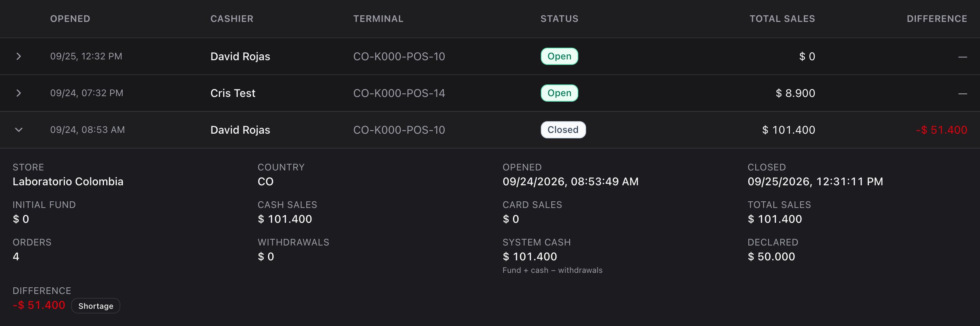Expand the 09/25 12:32 PM session row

pos(18,56)
